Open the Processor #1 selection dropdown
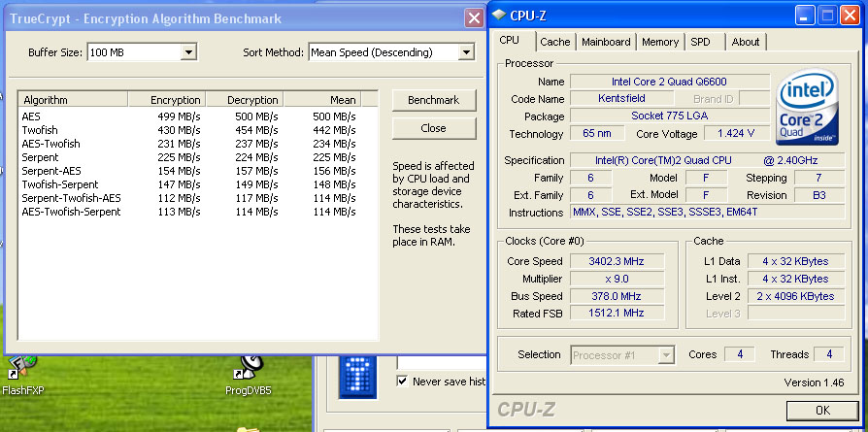 point(666,355)
